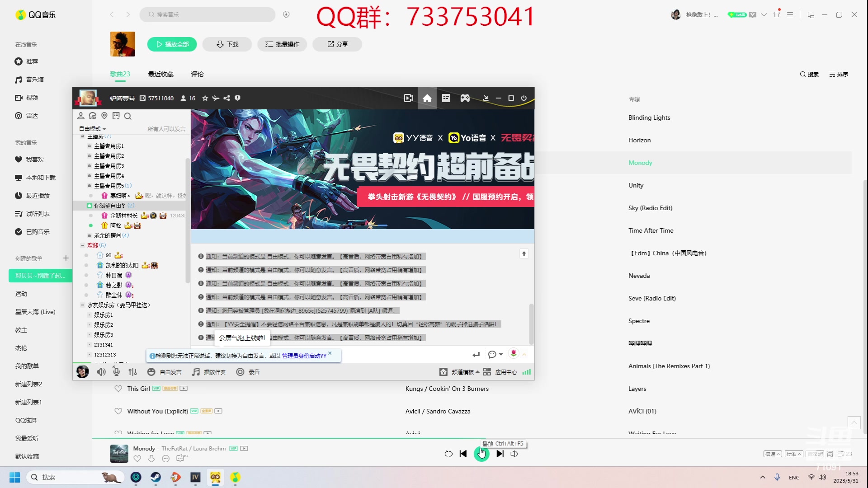Favorite the YY channel with star icon
This screenshot has height=488, width=868.
click(x=205, y=98)
